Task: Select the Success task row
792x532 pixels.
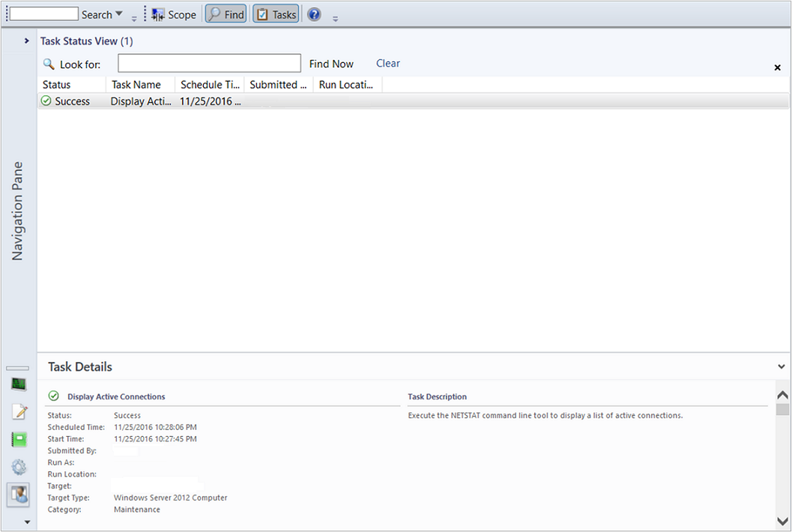Action: (x=413, y=101)
